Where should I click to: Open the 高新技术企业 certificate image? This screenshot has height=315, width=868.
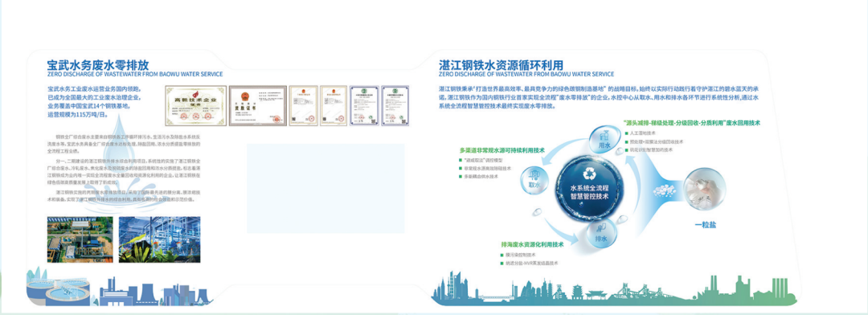[195, 106]
